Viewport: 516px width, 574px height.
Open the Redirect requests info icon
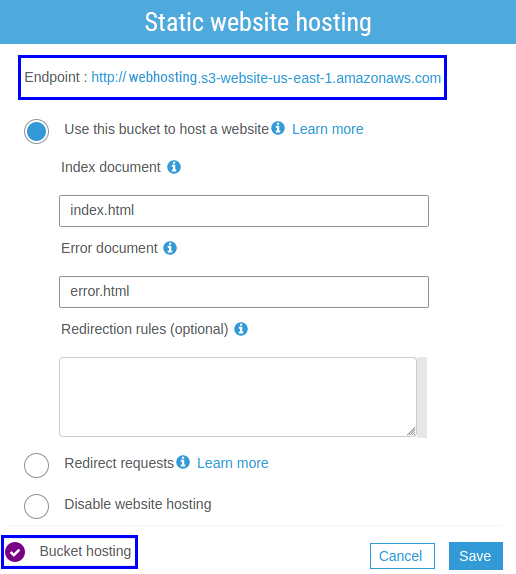click(183, 462)
